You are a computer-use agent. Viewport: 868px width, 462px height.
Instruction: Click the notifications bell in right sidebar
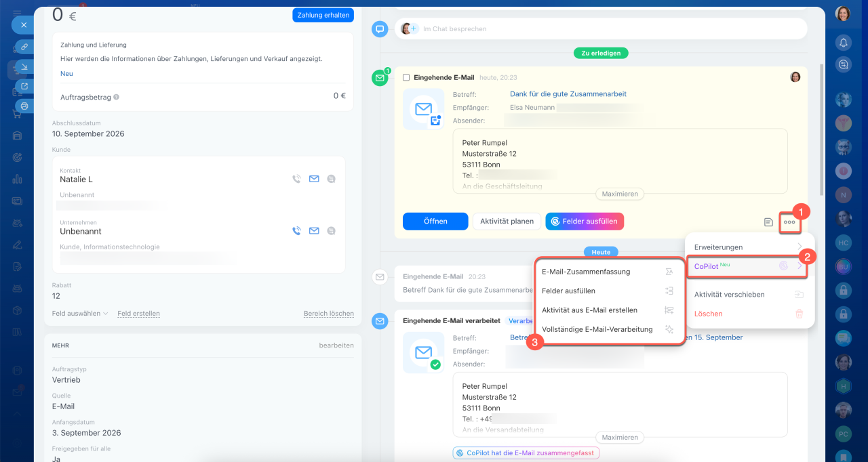click(843, 43)
